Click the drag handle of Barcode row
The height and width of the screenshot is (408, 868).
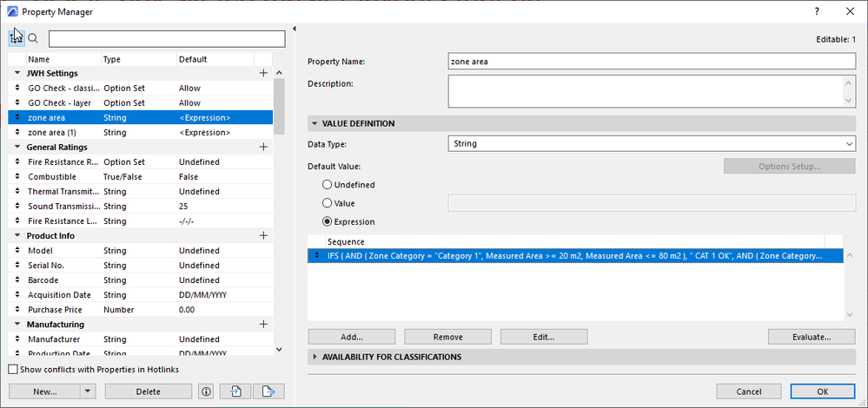[x=17, y=280]
